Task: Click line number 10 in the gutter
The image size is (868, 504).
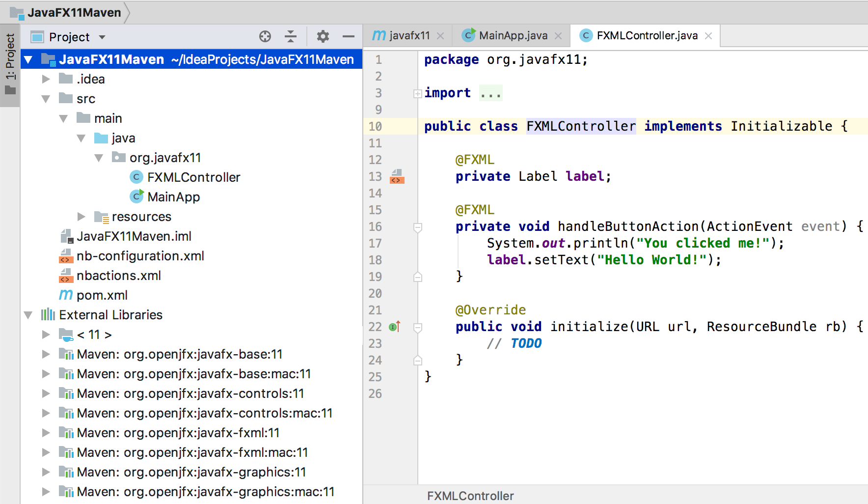Action: (375, 126)
